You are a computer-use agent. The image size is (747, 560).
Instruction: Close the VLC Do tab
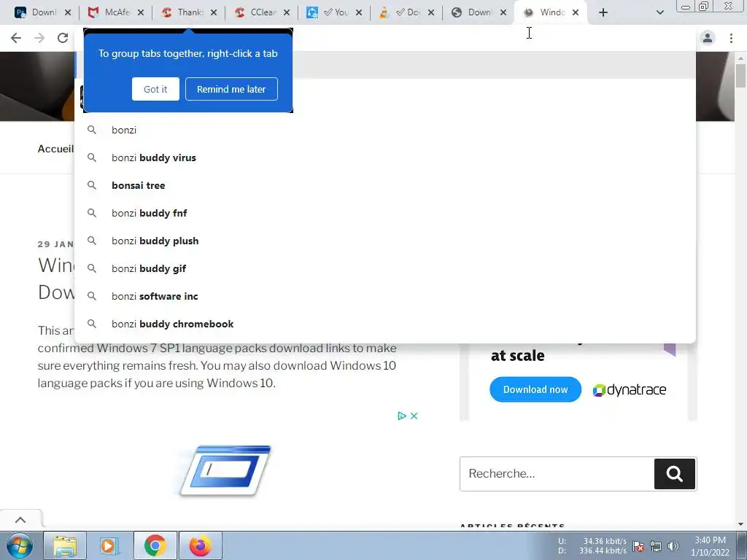[x=431, y=13]
